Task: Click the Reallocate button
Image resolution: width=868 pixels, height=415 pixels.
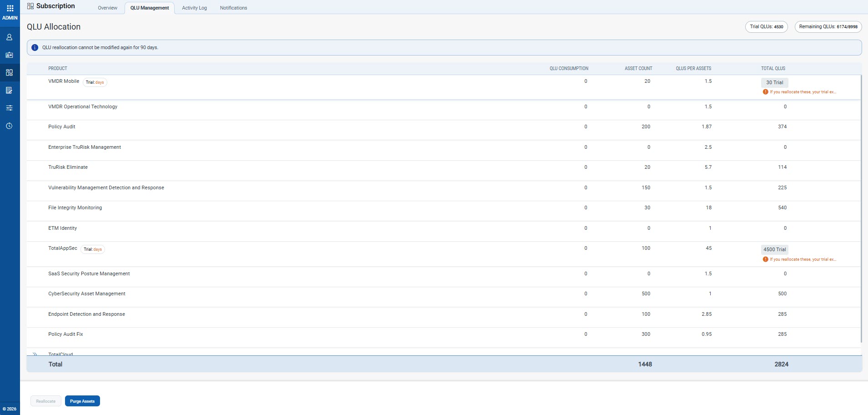Action: (45, 401)
